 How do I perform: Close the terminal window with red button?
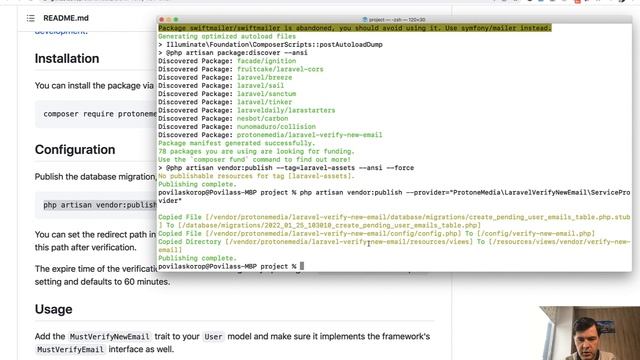[x=162, y=19]
